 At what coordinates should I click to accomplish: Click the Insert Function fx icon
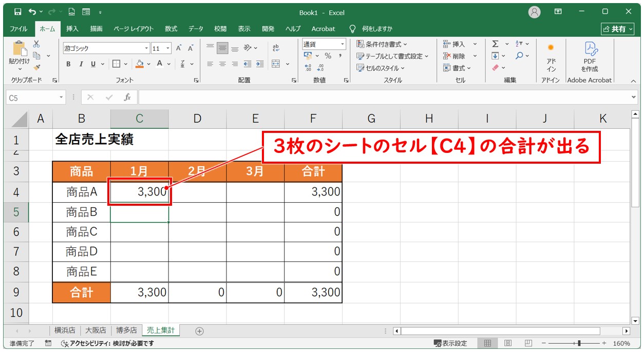(127, 97)
